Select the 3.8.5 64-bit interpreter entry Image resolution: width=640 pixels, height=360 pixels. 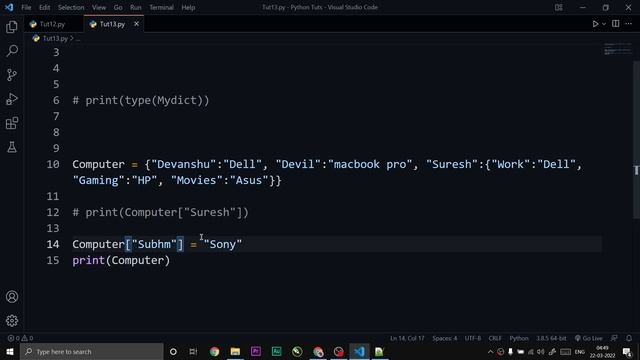click(551, 338)
